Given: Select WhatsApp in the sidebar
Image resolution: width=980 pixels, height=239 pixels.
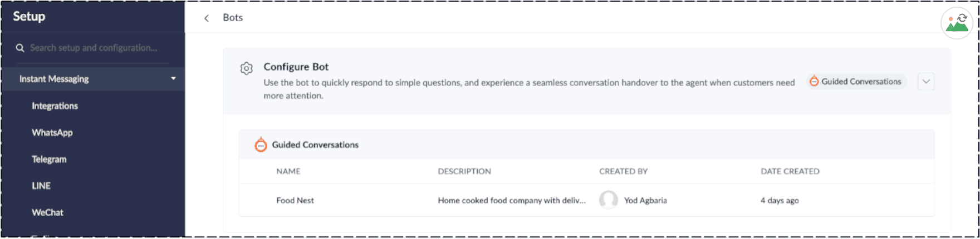Looking at the screenshot, I should click(x=52, y=132).
